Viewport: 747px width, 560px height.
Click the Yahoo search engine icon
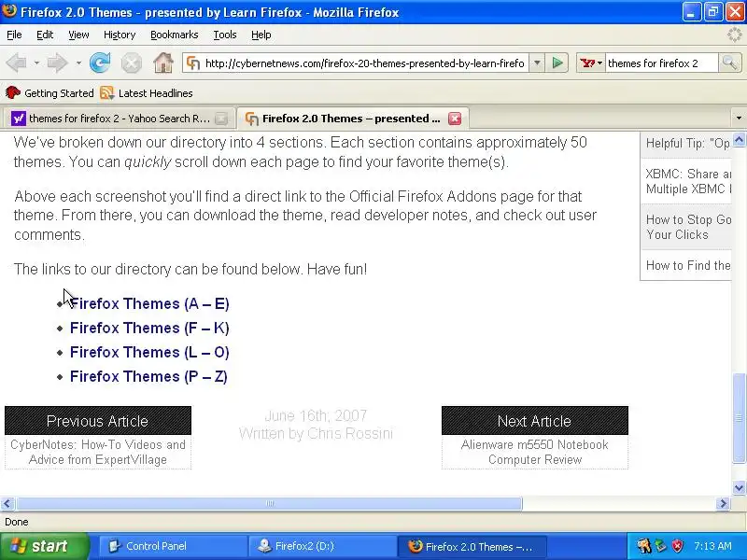point(588,63)
